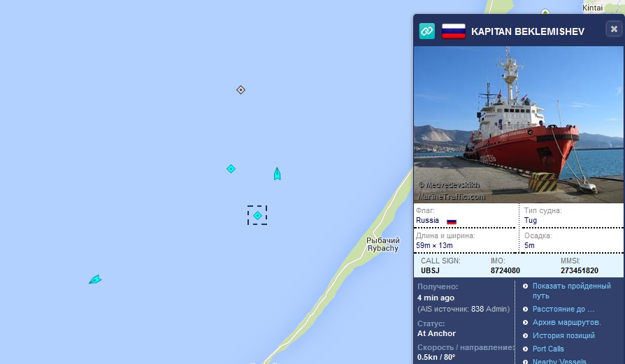This screenshot has width=625, height=364.
Task: Select the upward-pointing cyan ship marker
Action: 278,174
